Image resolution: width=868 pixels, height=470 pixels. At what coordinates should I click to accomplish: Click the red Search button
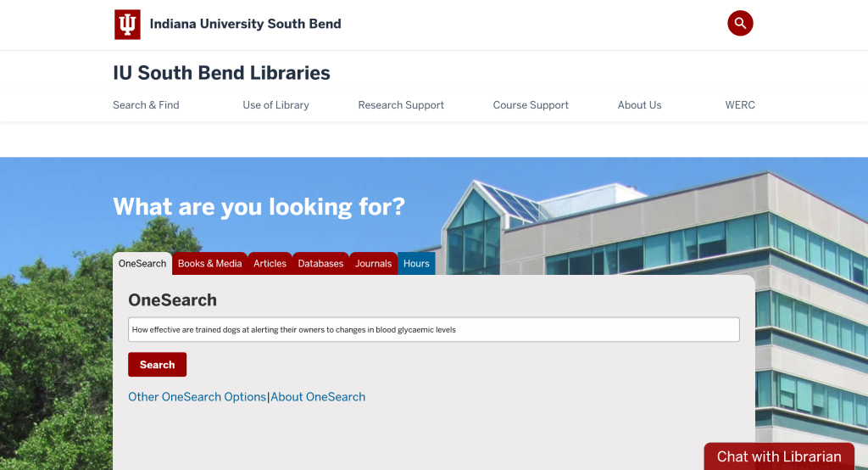coord(157,364)
